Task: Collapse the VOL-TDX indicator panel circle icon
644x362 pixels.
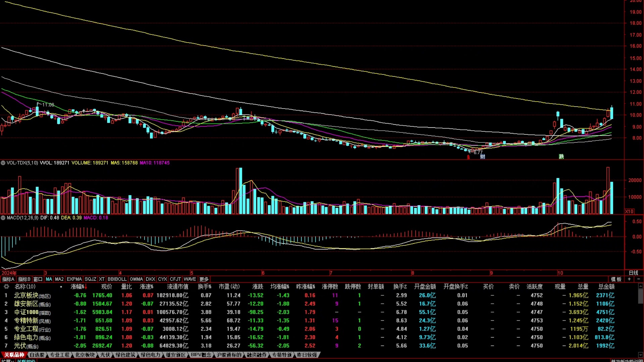Action: click(3, 163)
